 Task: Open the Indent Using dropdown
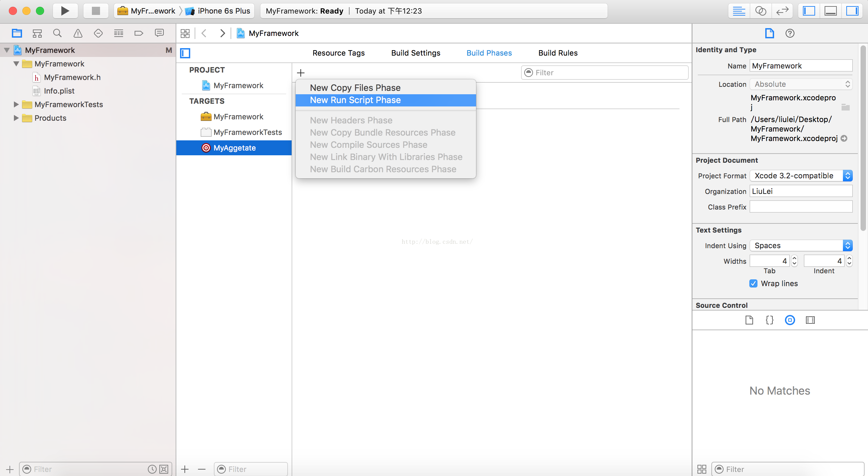(x=801, y=245)
